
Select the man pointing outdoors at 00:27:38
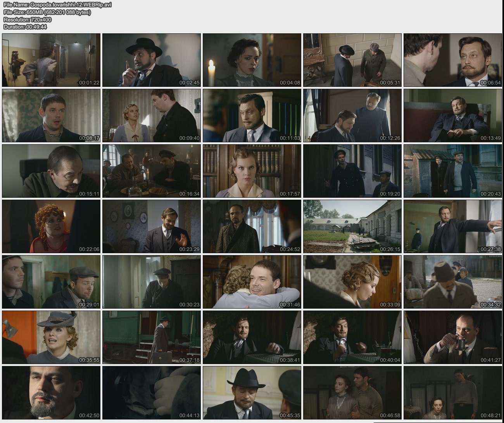coord(452,226)
